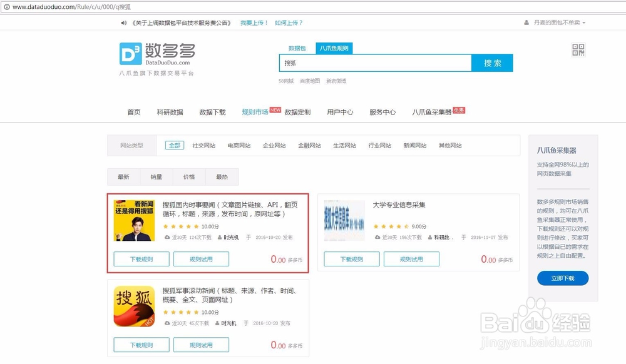The width and height of the screenshot is (626, 364).
Task: Open 科研数据 navigation item
Action: 170,112
